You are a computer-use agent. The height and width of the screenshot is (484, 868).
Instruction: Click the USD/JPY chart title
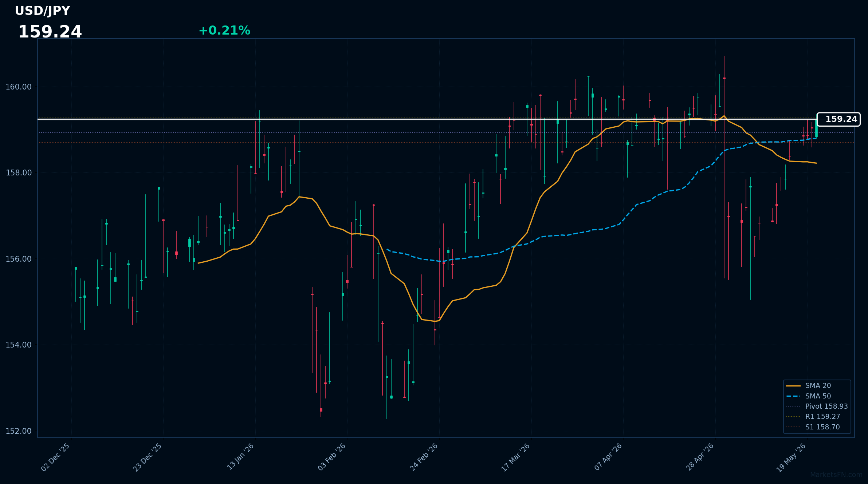pyautogui.click(x=42, y=11)
